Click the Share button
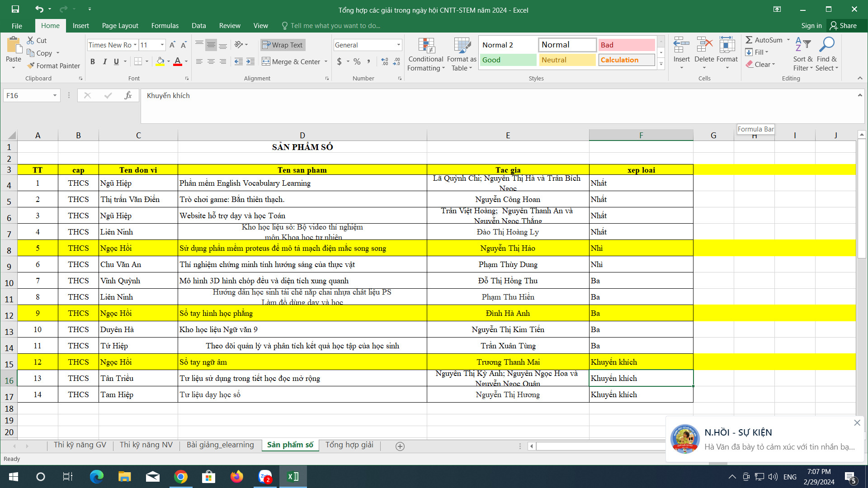The height and width of the screenshot is (488, 868). tap(843, 26)
